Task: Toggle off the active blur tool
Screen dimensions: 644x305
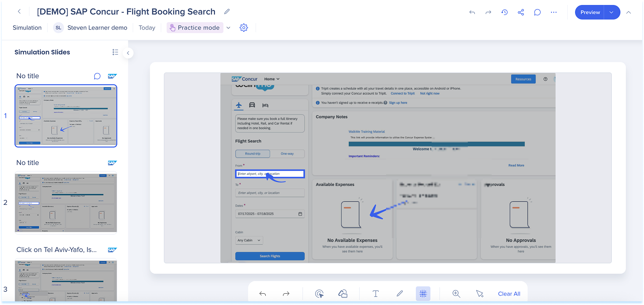Action: point(423,294)
